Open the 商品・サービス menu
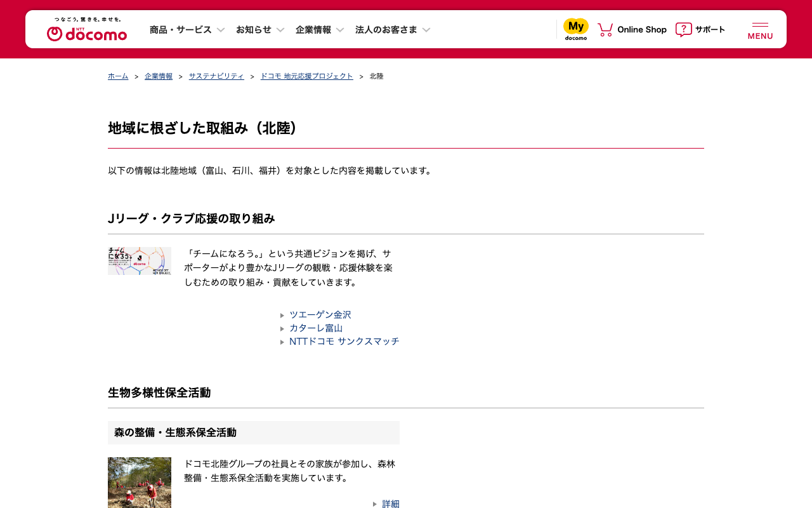 click(x=181, y=30)
